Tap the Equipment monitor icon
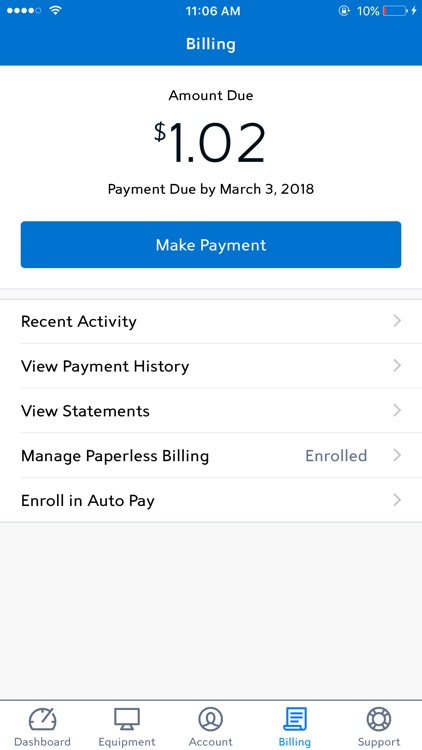Screen dimensions: 422x750 click(x=127, y=719)
